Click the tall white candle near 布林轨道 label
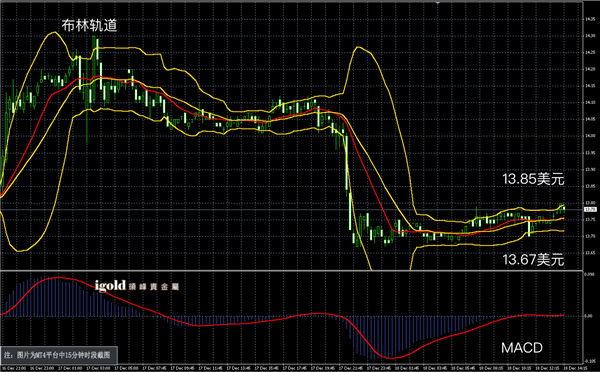The height and width of the screenshot is (372, 600). click(97, 48)
